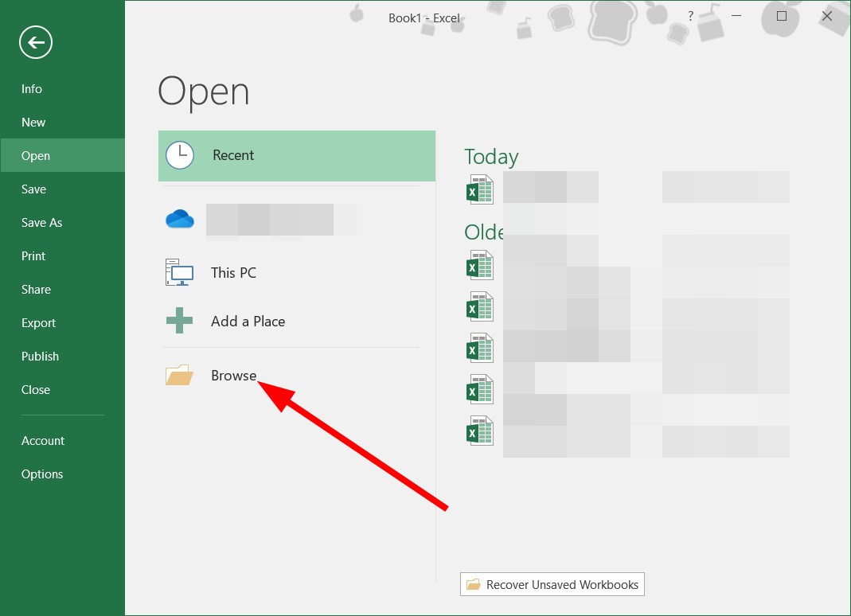Show the Recent workbooks list
This screenshot has height=616, width=851.
click(297, 156)
